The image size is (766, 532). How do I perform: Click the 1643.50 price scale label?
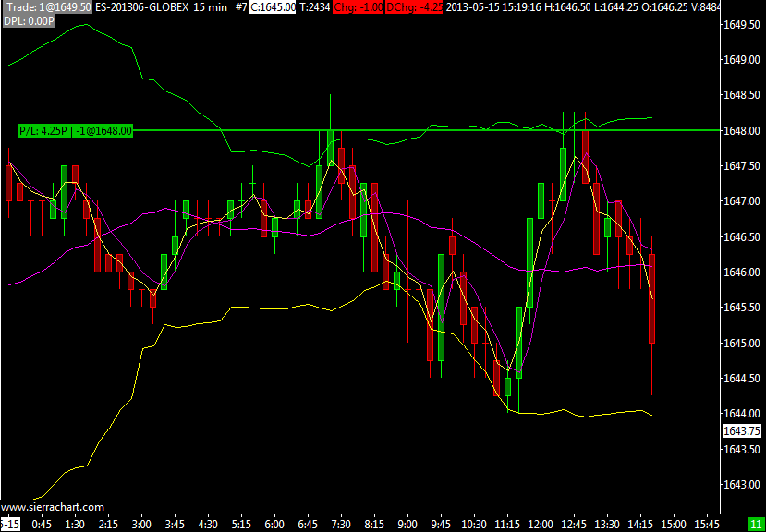(743, 450)
